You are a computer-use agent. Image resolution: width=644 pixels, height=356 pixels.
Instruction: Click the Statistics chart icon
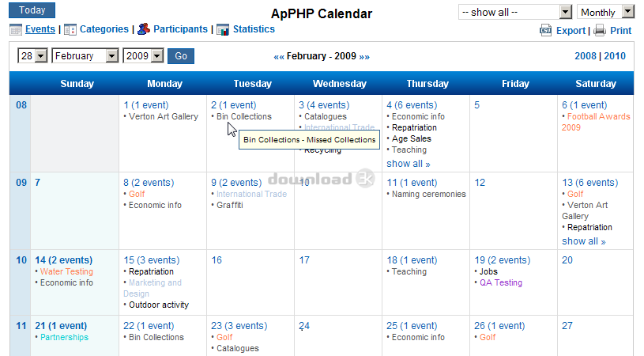pyautogui.click(x=223, y=29)
